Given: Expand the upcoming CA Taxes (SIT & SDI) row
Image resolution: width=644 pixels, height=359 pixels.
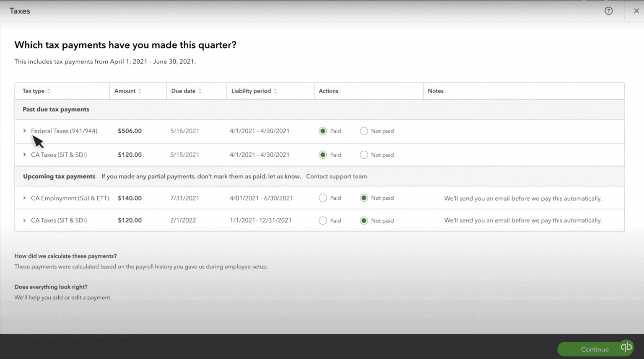Looking at the screenshot, I should pos(24,220).
